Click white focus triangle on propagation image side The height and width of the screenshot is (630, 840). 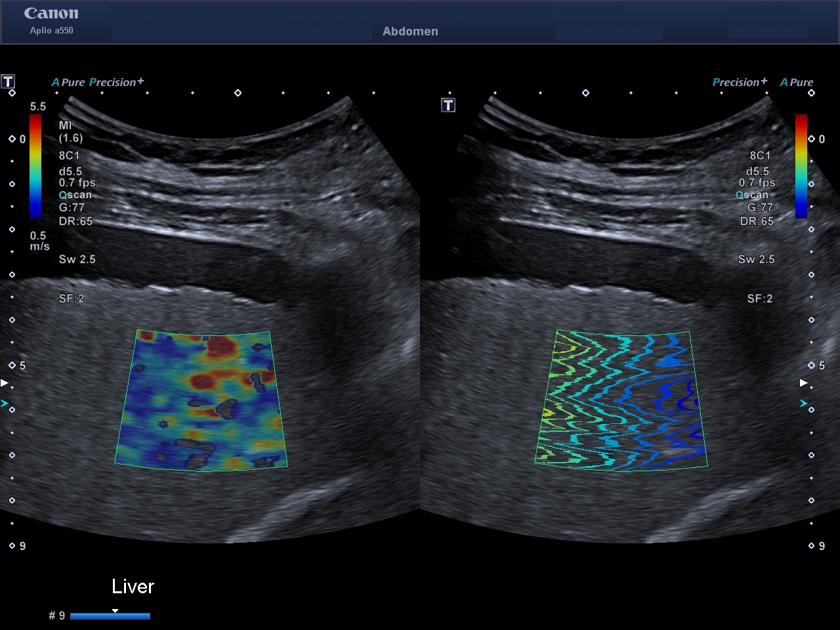pyautogui.click(x=803, y=383)
